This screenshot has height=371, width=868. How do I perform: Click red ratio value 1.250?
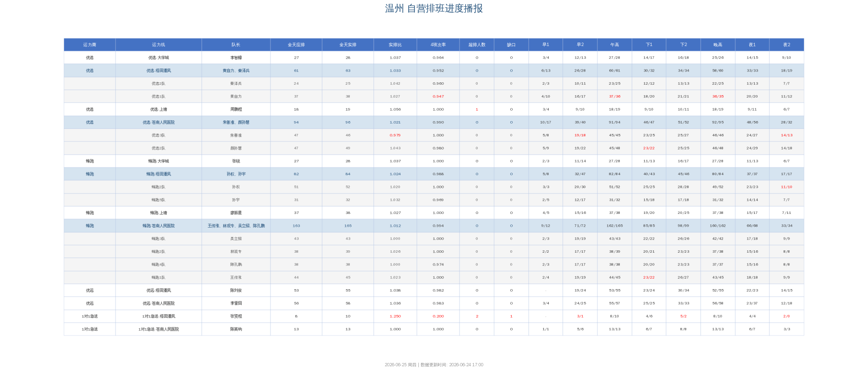[395, 316]
